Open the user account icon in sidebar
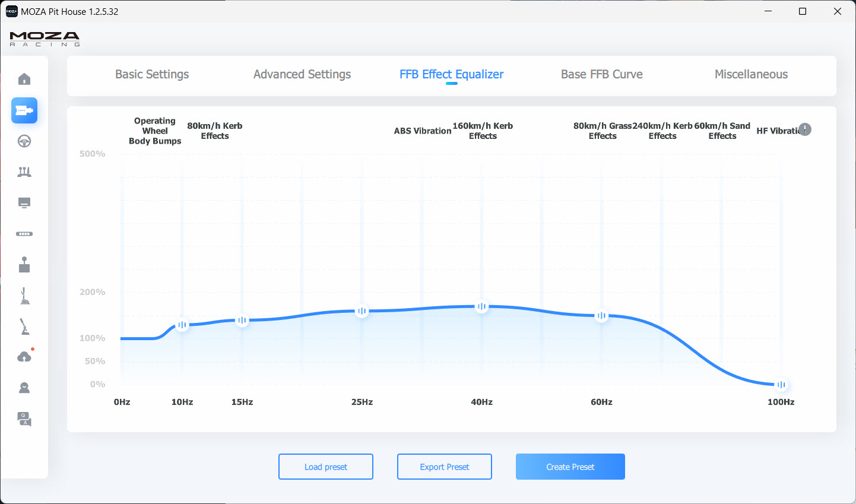Screen dimensions: 856x504 [24, 388]
